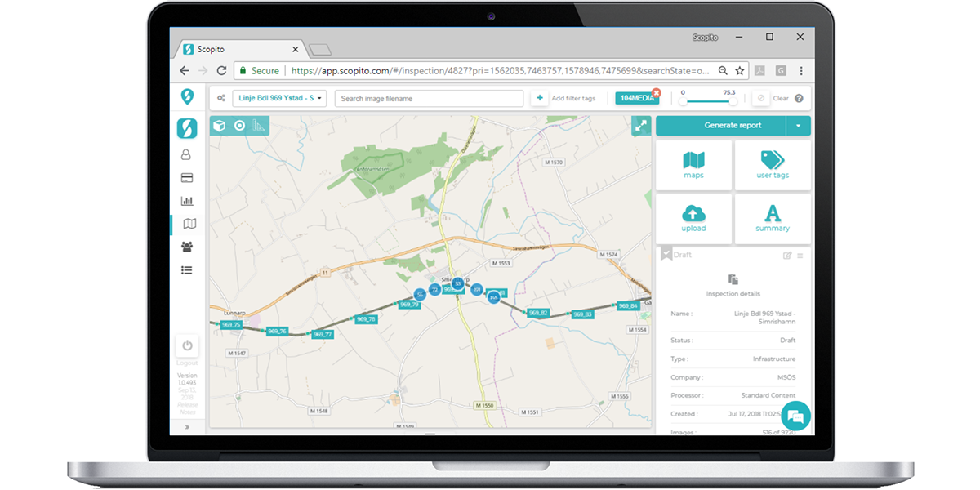Open the Chrome three-dot menu

(x=801, y=71)
